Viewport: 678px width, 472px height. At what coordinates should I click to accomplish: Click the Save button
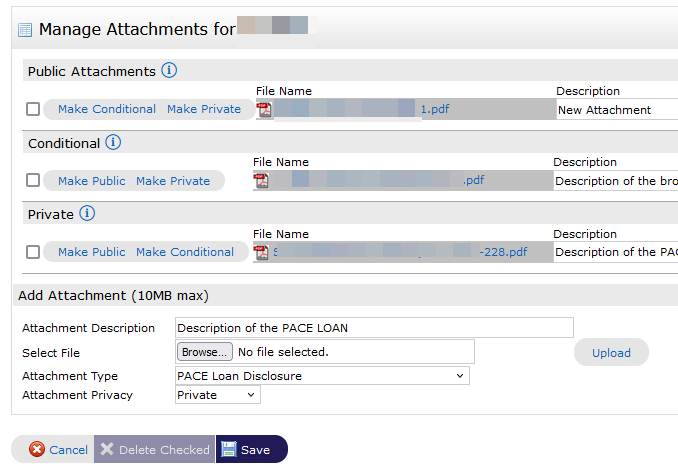click(251, 450)
